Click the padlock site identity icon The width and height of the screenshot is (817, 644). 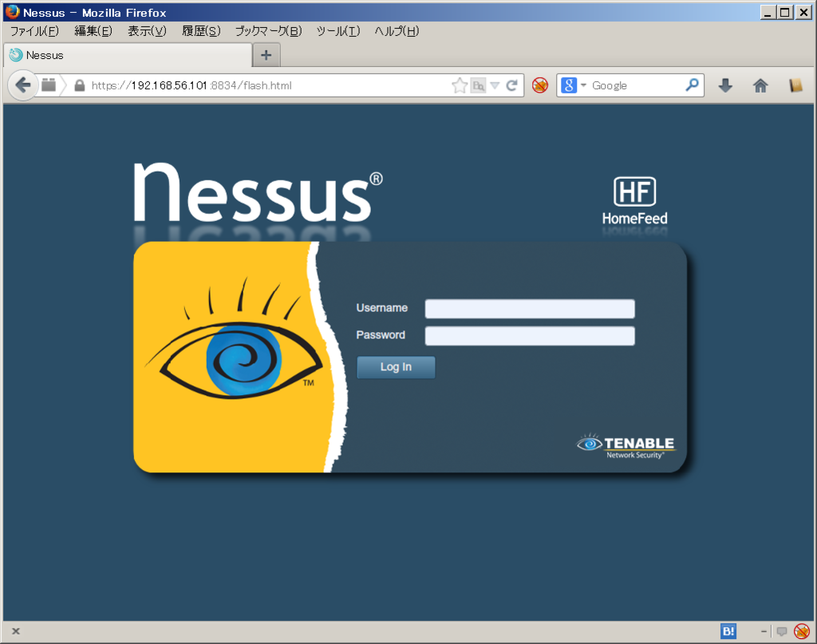point(79,85)
